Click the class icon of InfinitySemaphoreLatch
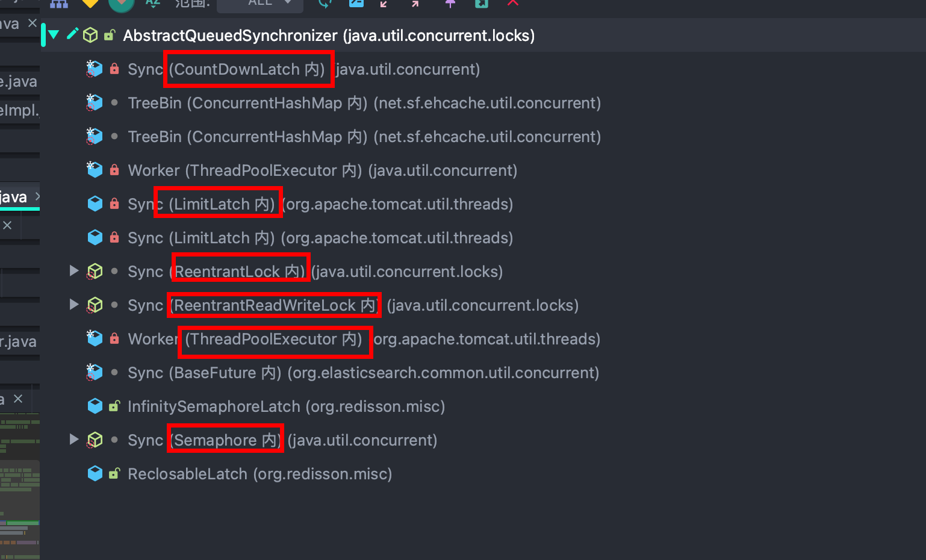The image size is (926, 560). pyautogui.click(x=95, y=406)
